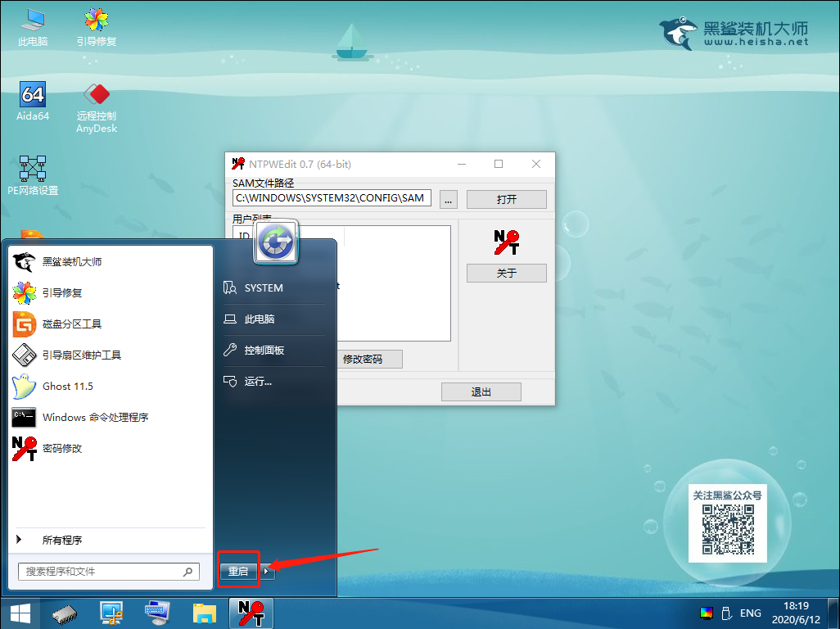Open 控制面板 in Start menu
This screenshot has height=629, width=840.
click(264, 351)
